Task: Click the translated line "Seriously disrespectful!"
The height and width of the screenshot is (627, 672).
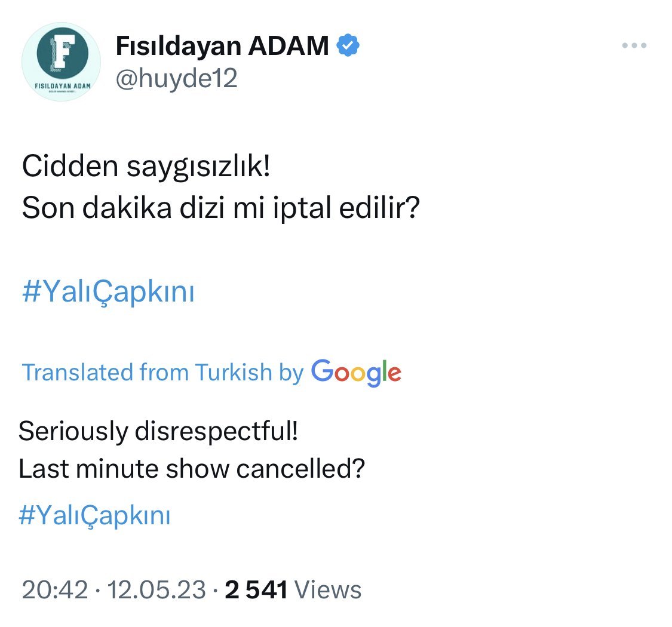Action: pos(158,431)
